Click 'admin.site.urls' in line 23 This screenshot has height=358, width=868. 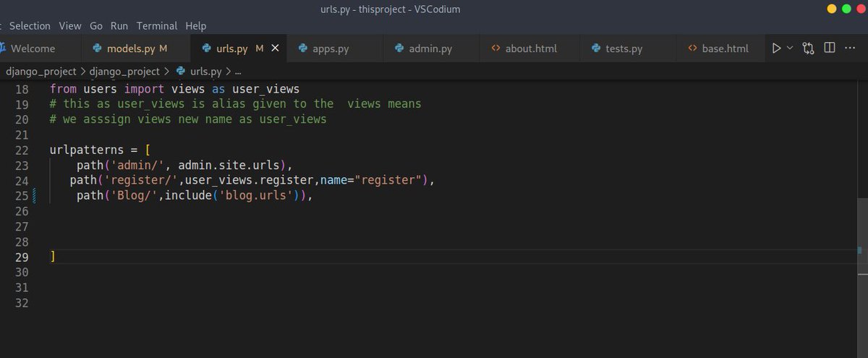pos(229,166)
